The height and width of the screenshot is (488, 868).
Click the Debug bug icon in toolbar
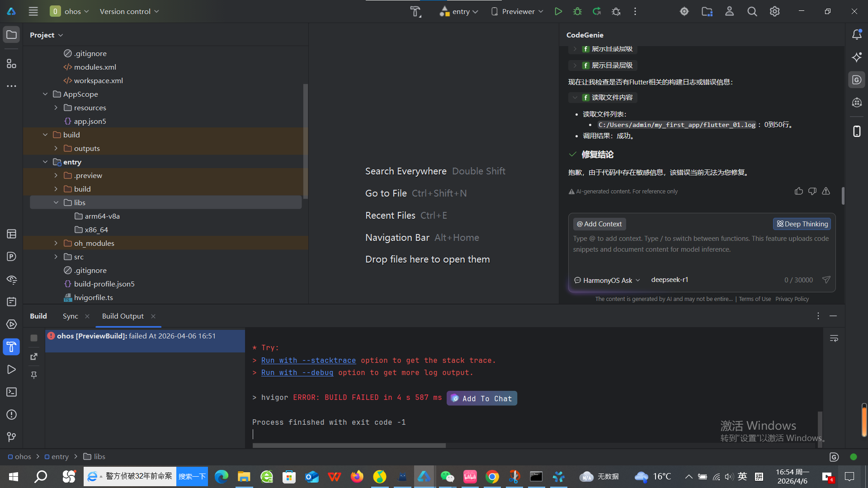coord(577,11)
